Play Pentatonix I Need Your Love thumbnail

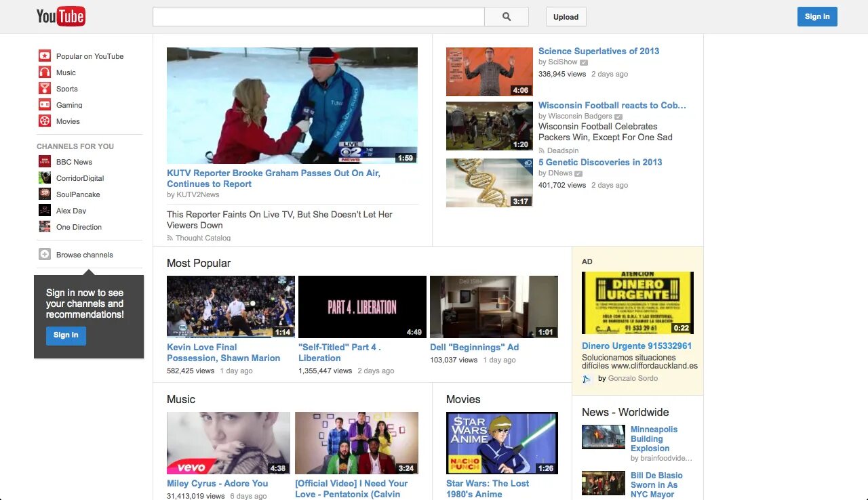point(357,443)
